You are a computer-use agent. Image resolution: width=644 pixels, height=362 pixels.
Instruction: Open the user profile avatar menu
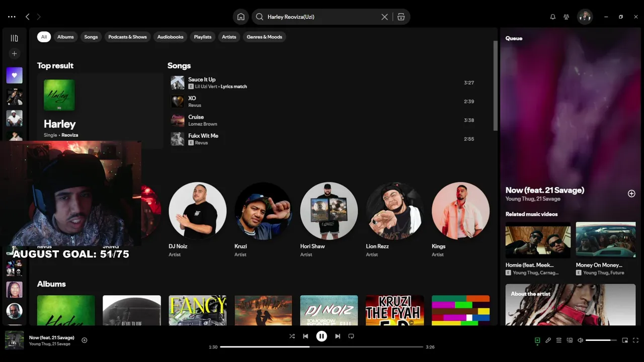[x=585, y=17]
